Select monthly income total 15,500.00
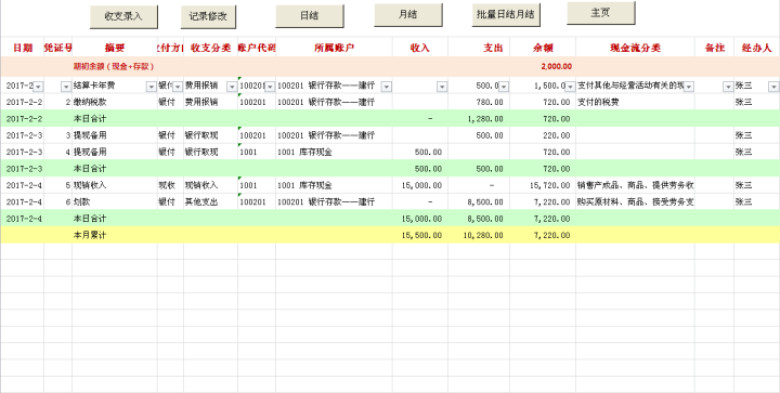Screen dimensions: 780x393 (422, 235)
